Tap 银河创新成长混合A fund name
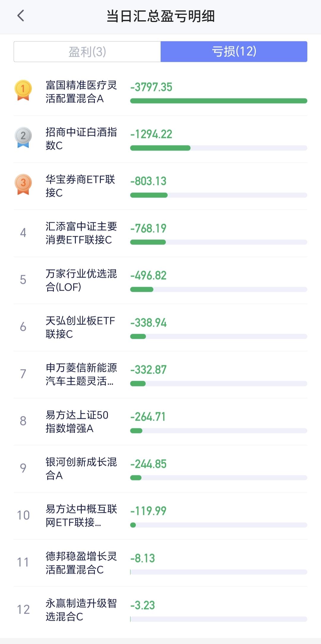 [x=81, y=468]
